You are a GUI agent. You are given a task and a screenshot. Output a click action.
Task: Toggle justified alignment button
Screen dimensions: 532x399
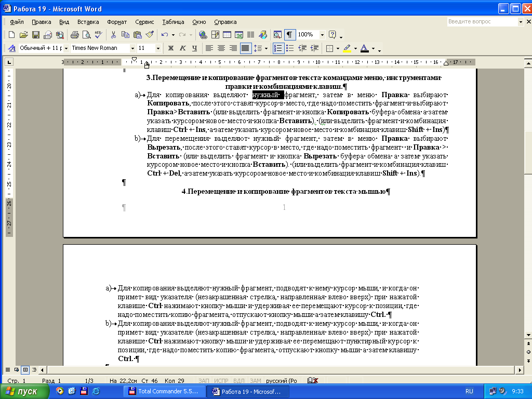pos(245,48)
